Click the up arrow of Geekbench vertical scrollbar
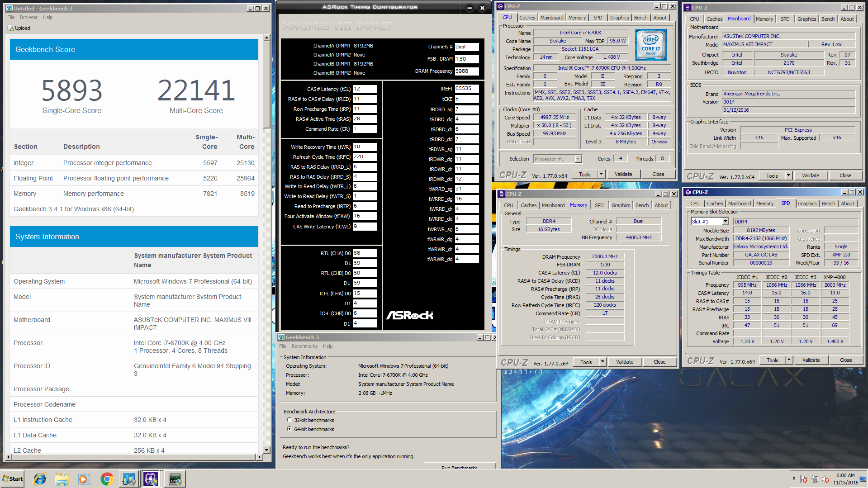 [267, 38]
